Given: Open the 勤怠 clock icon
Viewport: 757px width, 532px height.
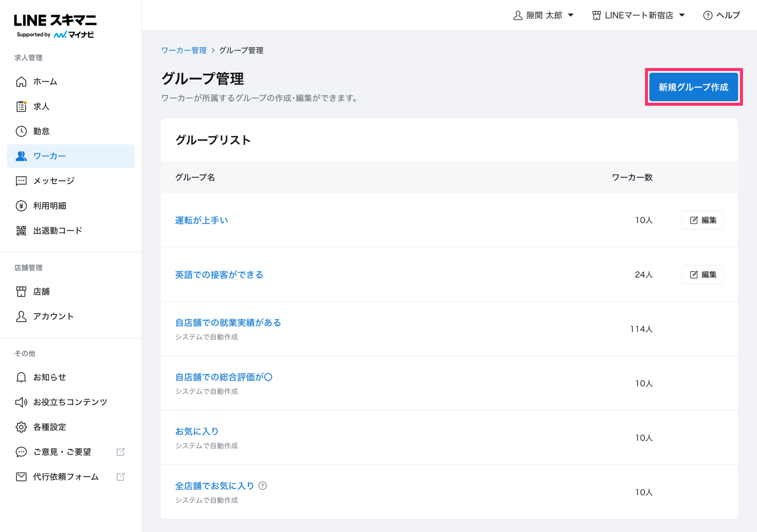Looking at the screenshot, I should click(21, 131).
